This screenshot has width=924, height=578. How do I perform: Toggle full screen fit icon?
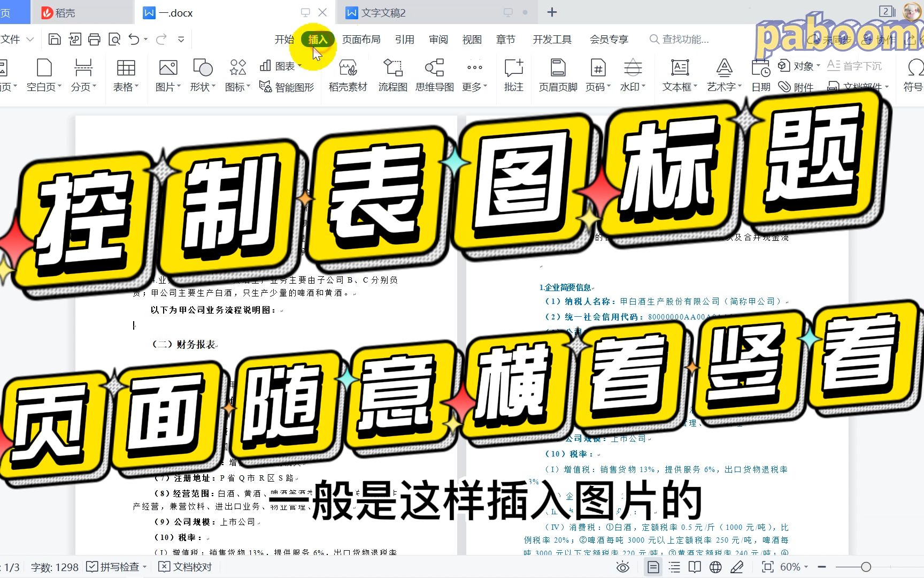tap(767, 567)
